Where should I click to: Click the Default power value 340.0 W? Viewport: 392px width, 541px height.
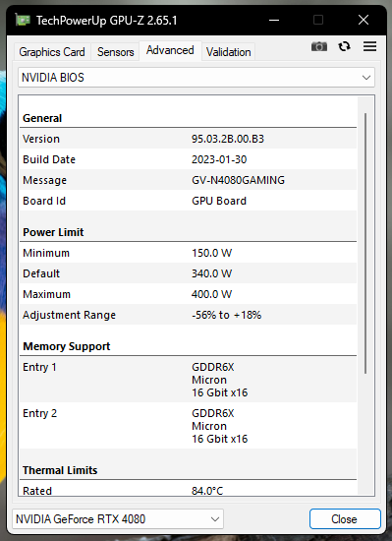point(211,273)
